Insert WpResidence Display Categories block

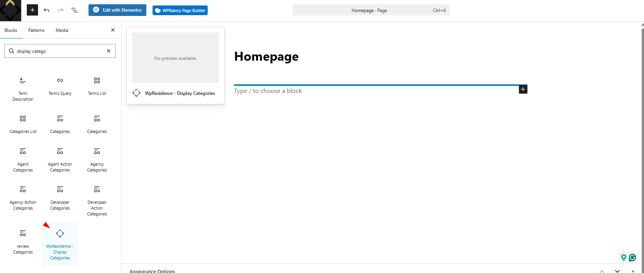[x=60, y=244]
